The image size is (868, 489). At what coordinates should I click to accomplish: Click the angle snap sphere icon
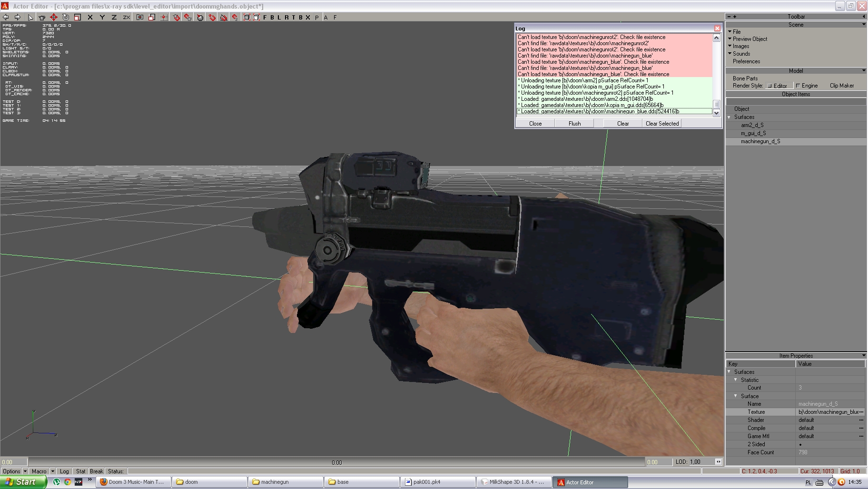click(x=200, y=17)
